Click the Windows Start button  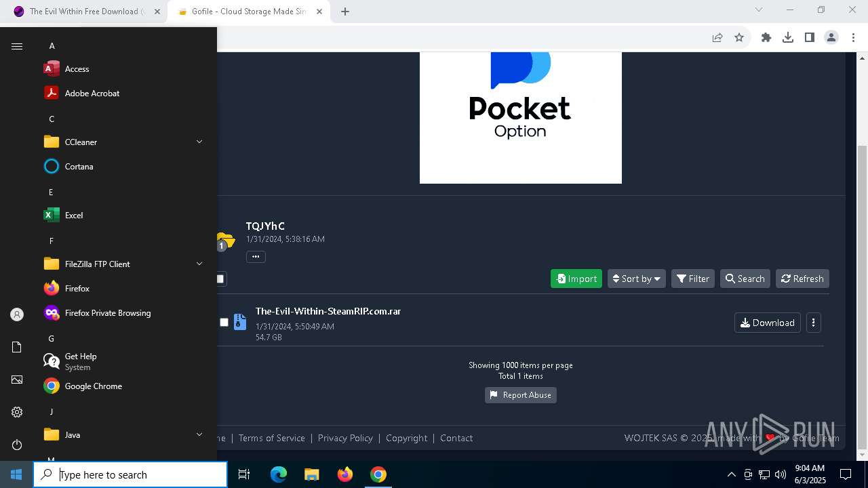[x=16, y=474]
